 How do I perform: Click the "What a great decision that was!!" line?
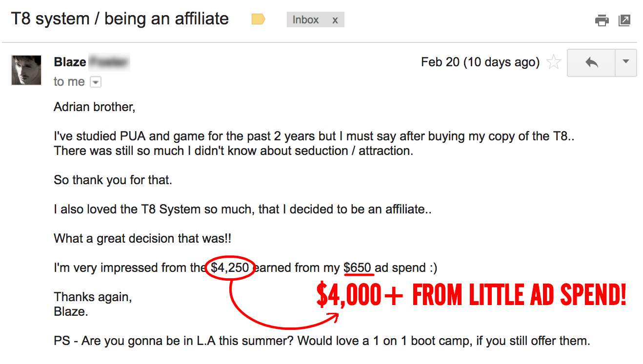(x=142, y=239)
